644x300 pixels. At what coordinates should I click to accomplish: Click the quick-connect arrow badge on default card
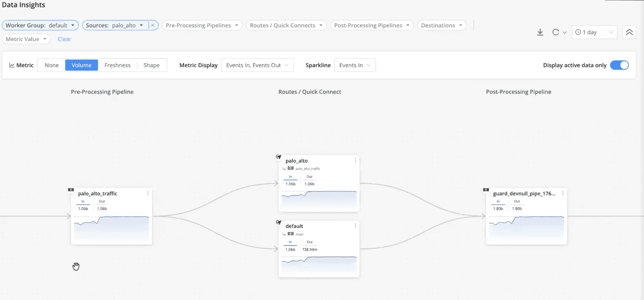point(278,222)
